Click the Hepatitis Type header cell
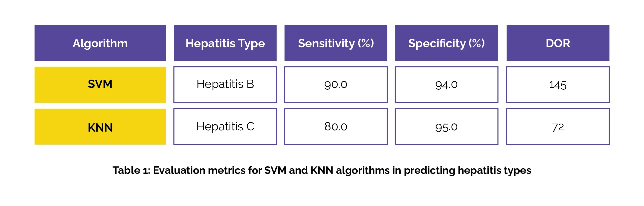644x206 pixels. (225, 43)
